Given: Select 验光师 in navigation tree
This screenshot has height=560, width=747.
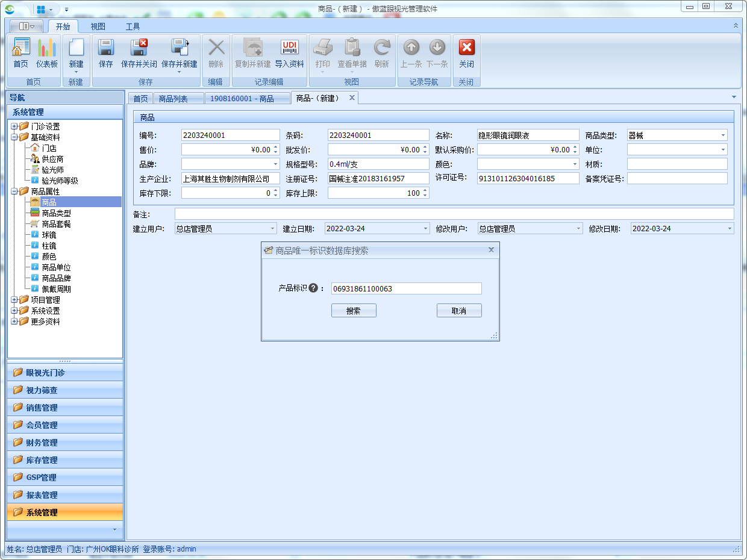Looking at the screenshot, I should pos(52,170).
